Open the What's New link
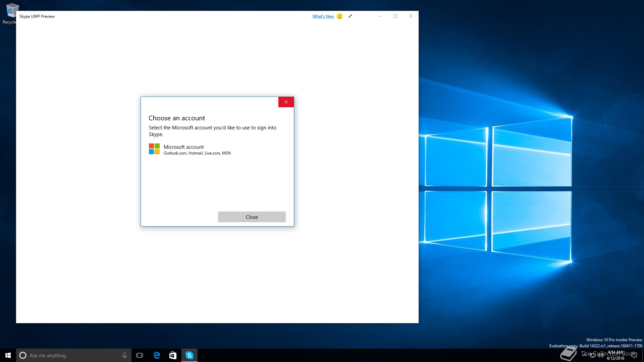Image resolution: width=644 pixels, height=362 pixels. point(323,16)
